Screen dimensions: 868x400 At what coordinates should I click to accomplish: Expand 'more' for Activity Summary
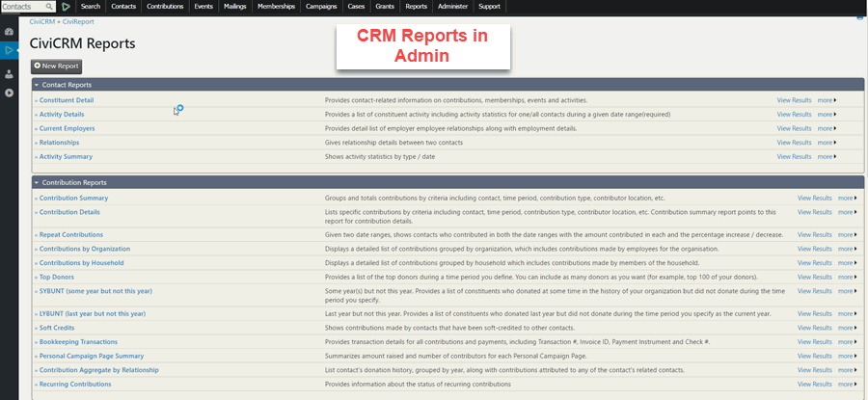pyautogui.click(x=827, y=156)
